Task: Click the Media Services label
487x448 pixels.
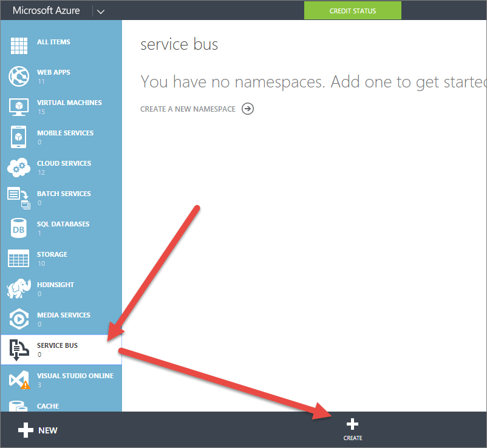Action: 64,315
